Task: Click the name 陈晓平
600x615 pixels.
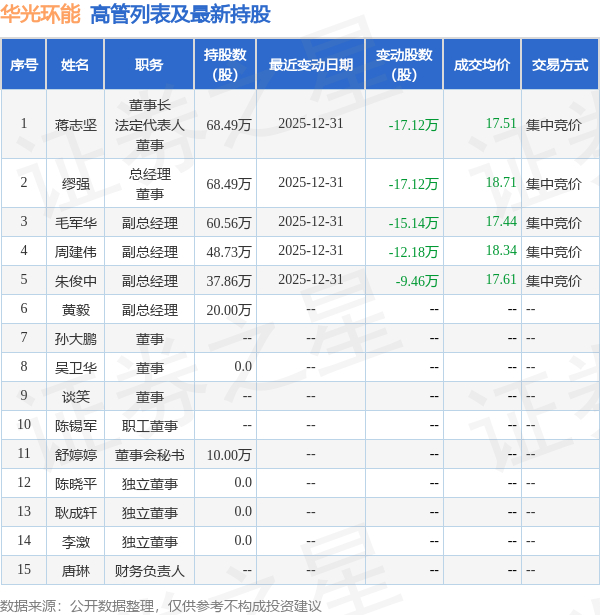Action: (x=76, y=484)
